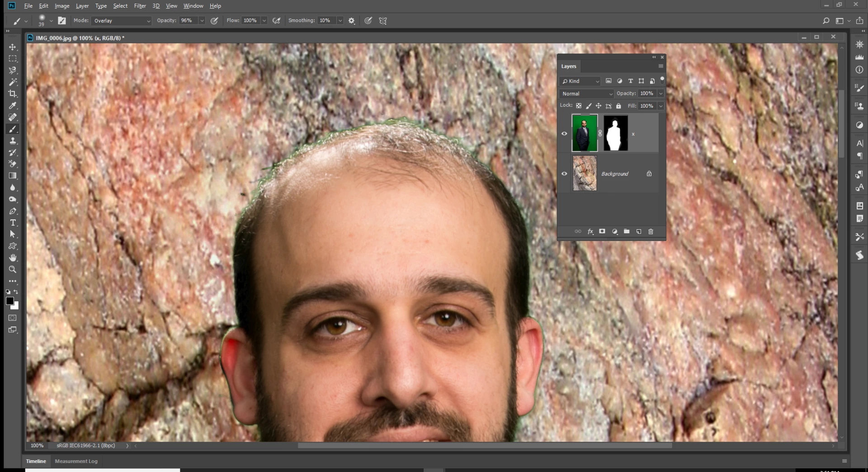Viewport: 868px width, 472px height.
Task: Open the Image menu
Action: (x=62, y=6)
